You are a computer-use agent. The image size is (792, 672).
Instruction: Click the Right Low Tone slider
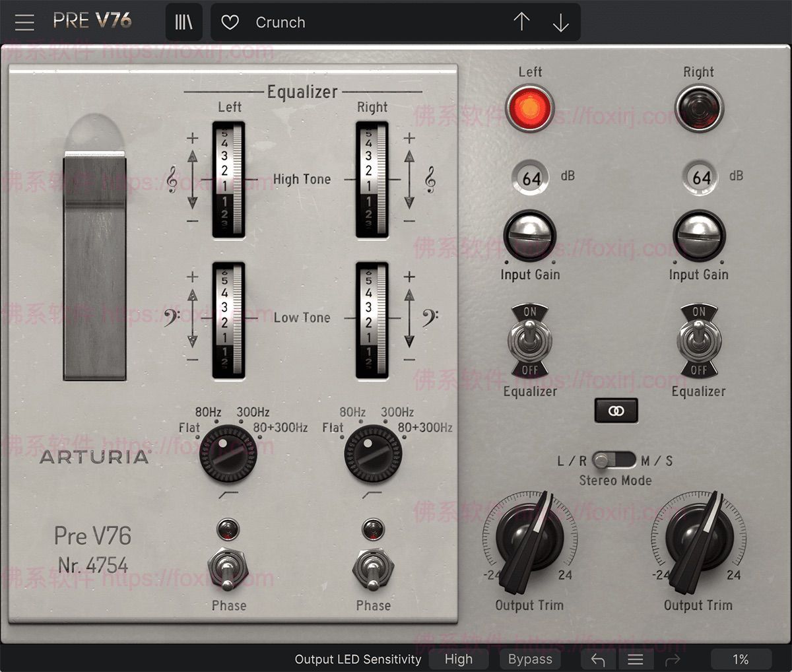pyautogui.click(x=372, y=320)
